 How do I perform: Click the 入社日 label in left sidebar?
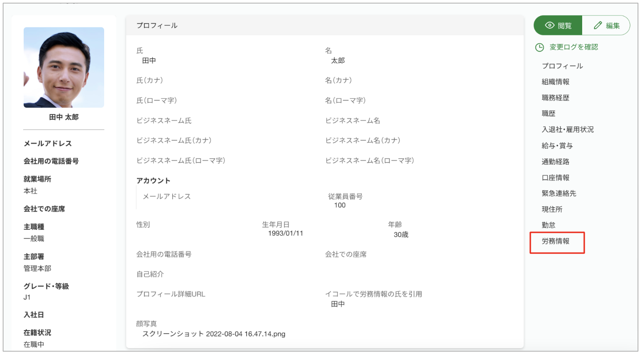34,315
